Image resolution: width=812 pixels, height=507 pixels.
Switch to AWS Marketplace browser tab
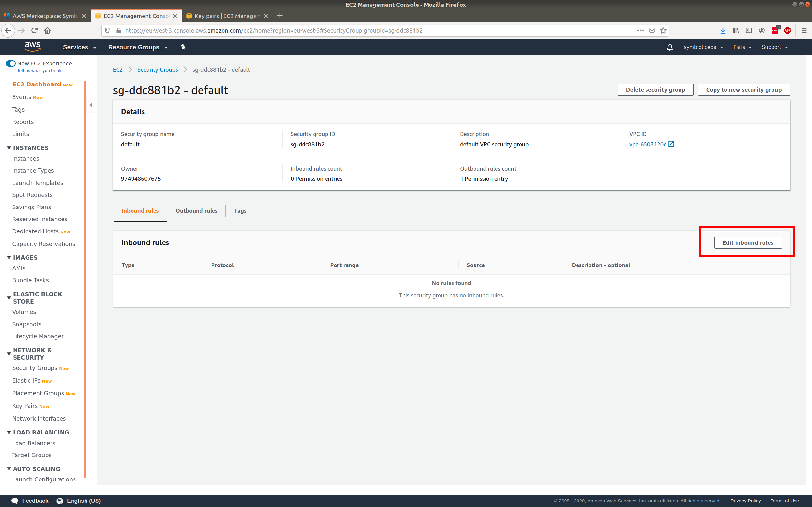tap(45, 16)
